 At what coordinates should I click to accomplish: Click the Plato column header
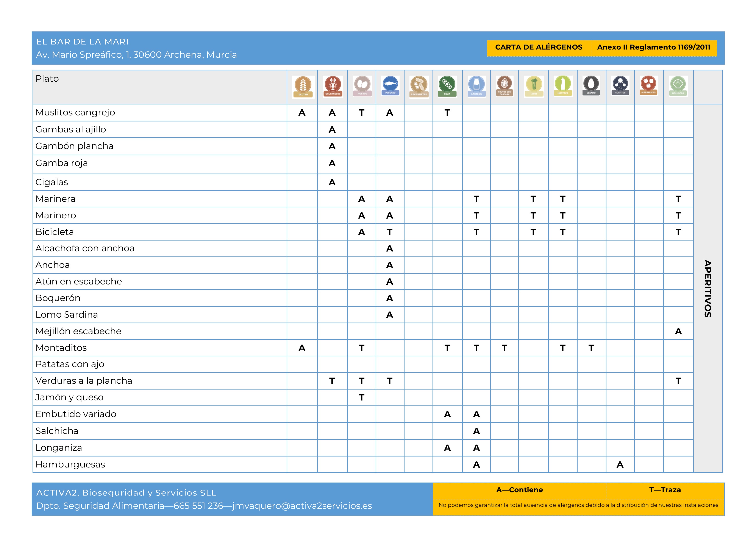(47, 79)
